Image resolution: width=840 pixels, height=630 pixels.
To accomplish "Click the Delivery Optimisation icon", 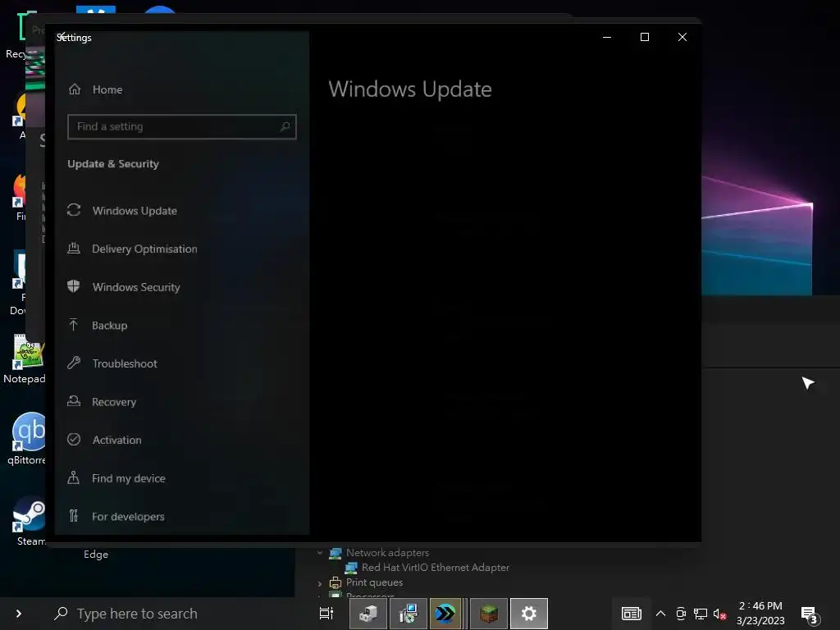I will [74, 248].
